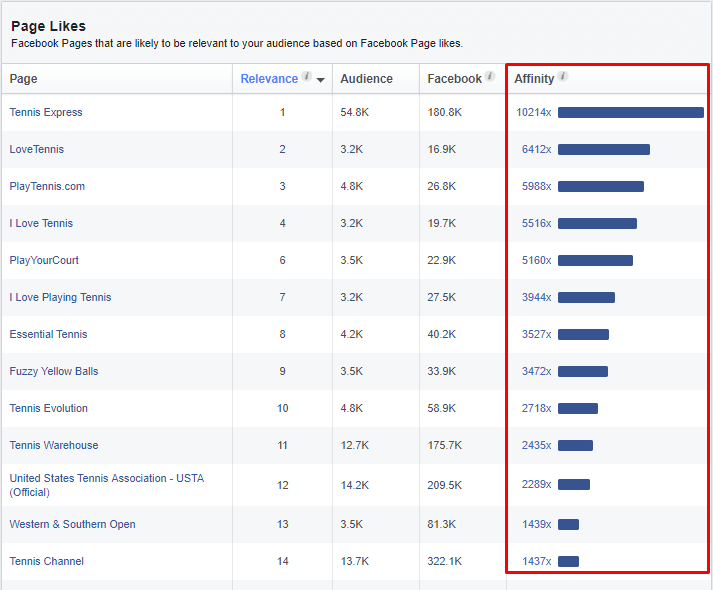
Task: Click the Facebook column header
Action: coord(454,79)
